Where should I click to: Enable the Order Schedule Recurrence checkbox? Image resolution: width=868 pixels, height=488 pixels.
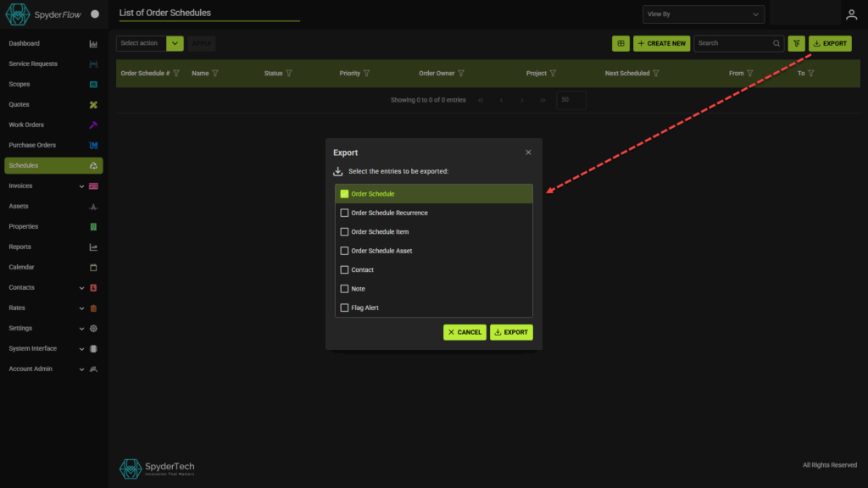(x=344, y=213)
